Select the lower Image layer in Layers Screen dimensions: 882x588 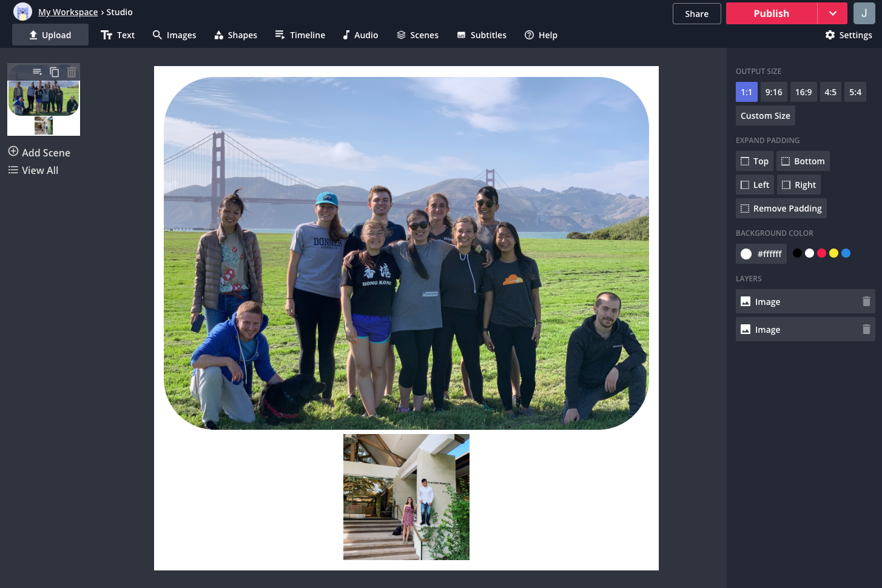pos(806,329)
